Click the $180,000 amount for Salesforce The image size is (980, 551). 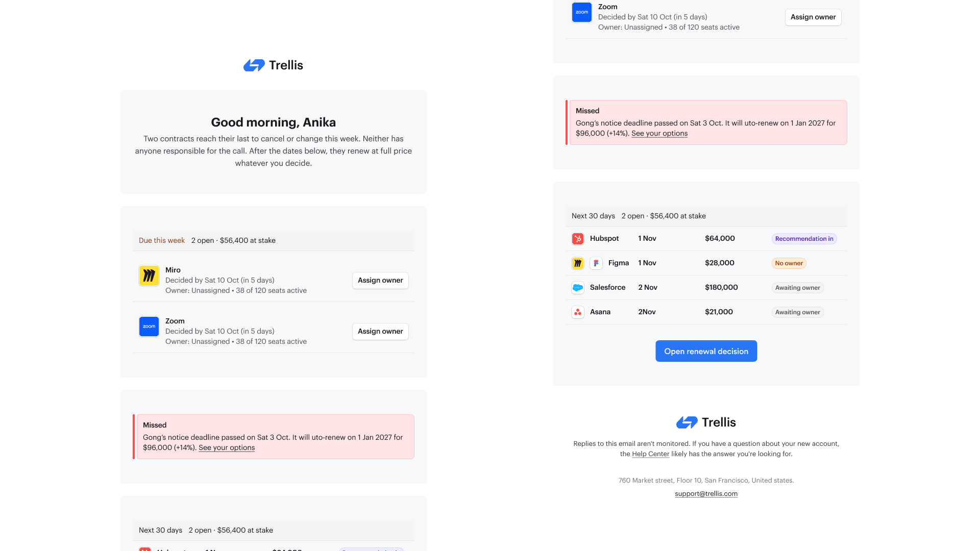coord(721,287)
